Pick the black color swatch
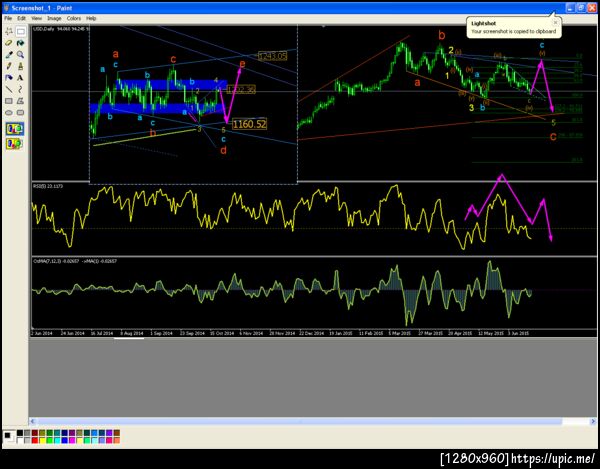600x469 pixels. coord(20,433)
